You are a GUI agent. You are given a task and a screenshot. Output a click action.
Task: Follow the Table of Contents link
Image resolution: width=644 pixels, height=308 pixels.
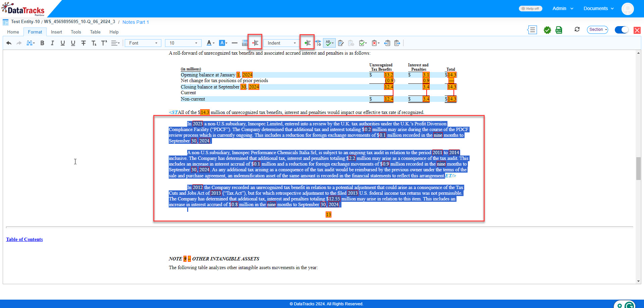pos(24,239)
